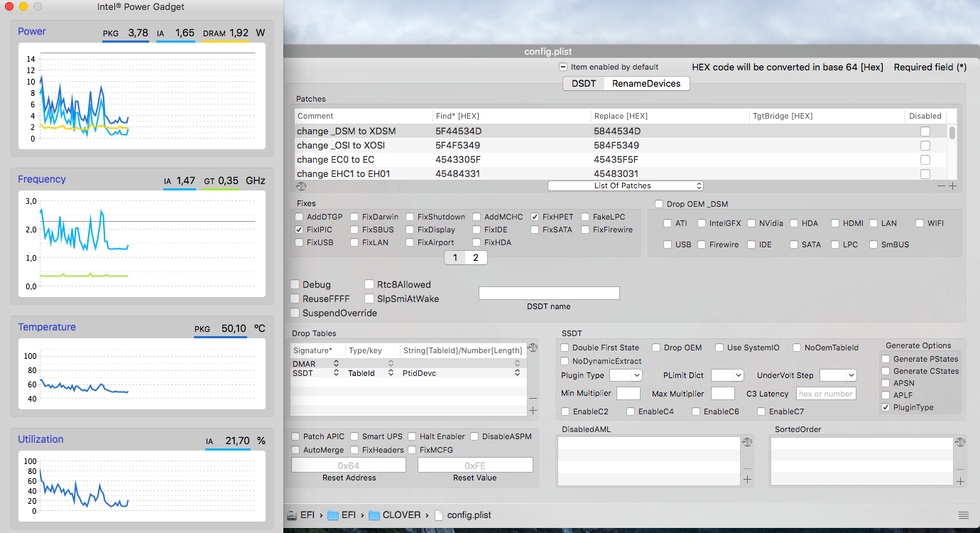Add an entry to the SortedOrder list

pos(960,480)
